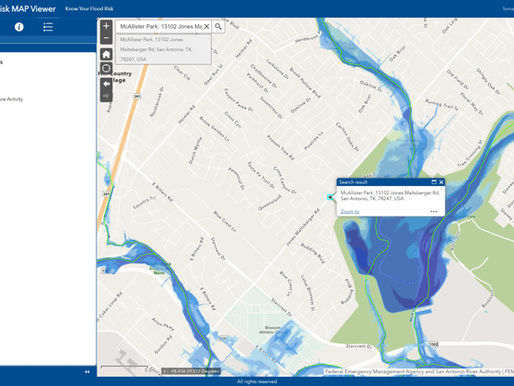Viewport: 514px width, 386px height.
Task: Click inside the address search field
Action: pyautogui.click(x=161, y=26)
